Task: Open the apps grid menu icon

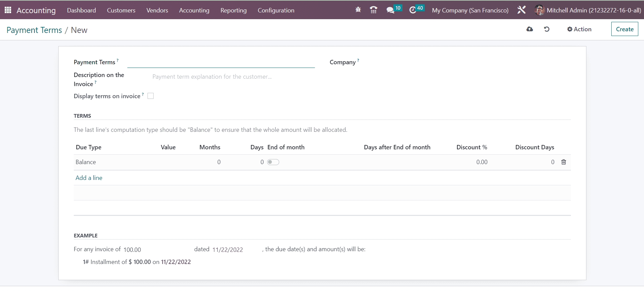Action: (8, 10)
